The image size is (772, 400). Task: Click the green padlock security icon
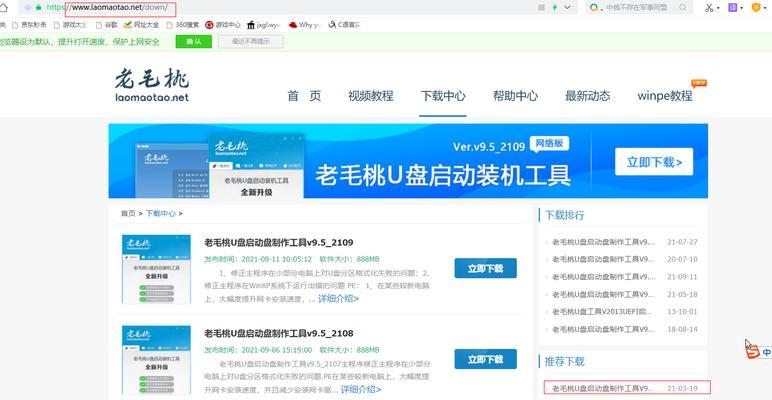pos(38,7)
